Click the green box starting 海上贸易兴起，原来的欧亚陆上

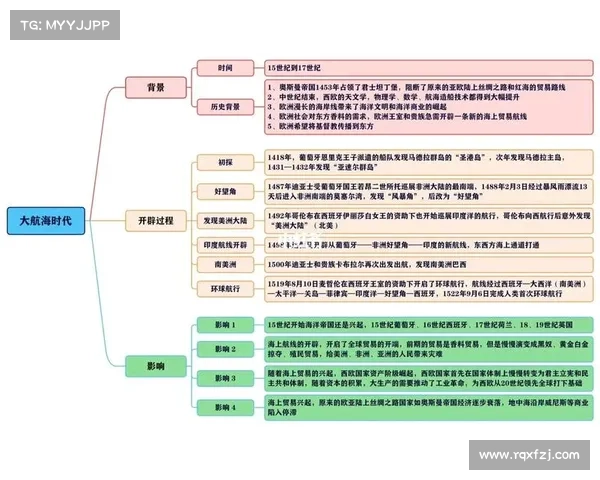pos(429,407)
